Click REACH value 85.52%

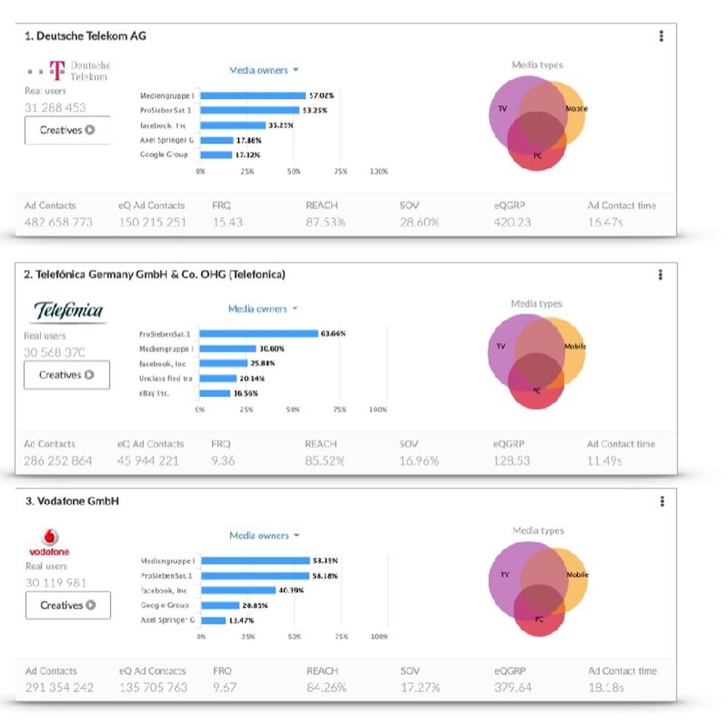tap(325, 461)
